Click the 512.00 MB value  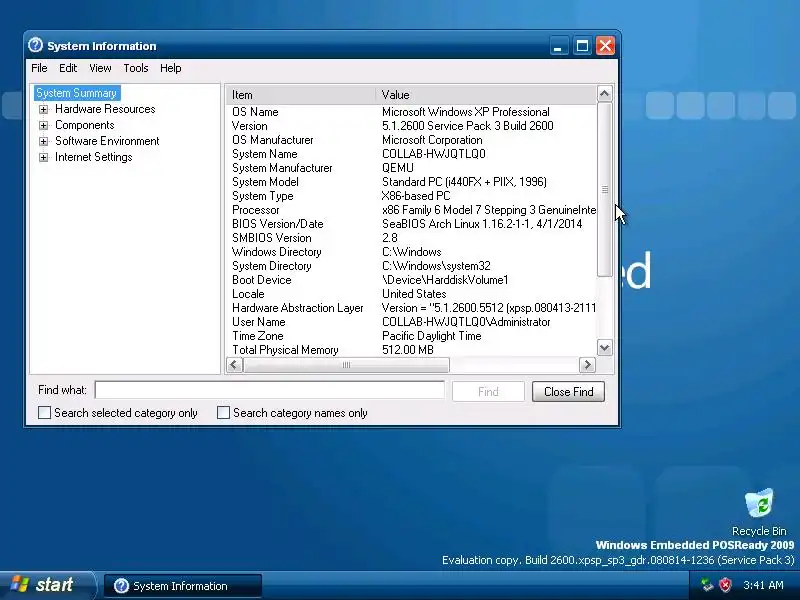point(408,351)
